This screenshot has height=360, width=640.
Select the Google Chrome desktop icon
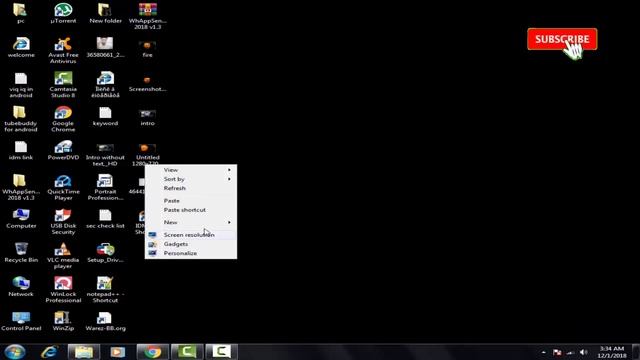(63, 119)
